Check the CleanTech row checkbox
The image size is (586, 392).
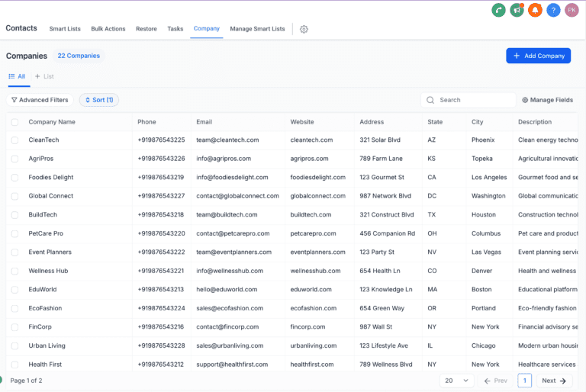point(14,140)
